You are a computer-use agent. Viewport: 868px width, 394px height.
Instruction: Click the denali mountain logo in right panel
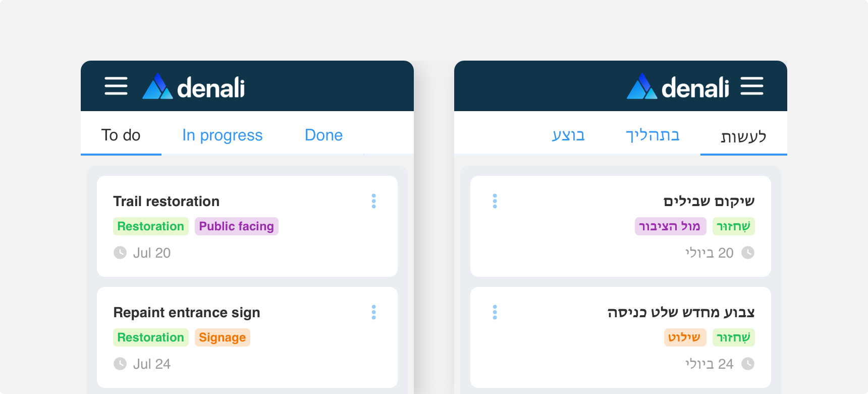642,86
